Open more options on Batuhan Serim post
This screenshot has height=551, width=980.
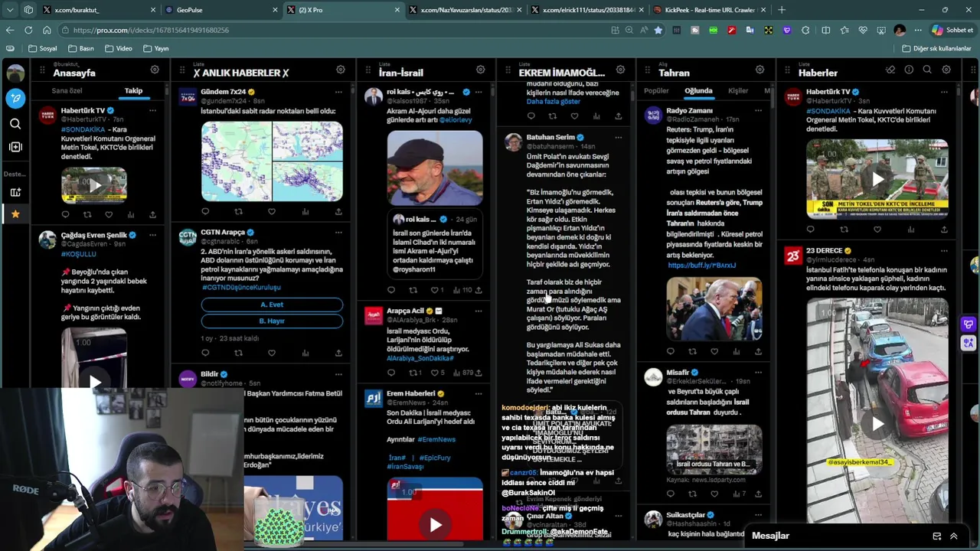(x=618, y=138)
